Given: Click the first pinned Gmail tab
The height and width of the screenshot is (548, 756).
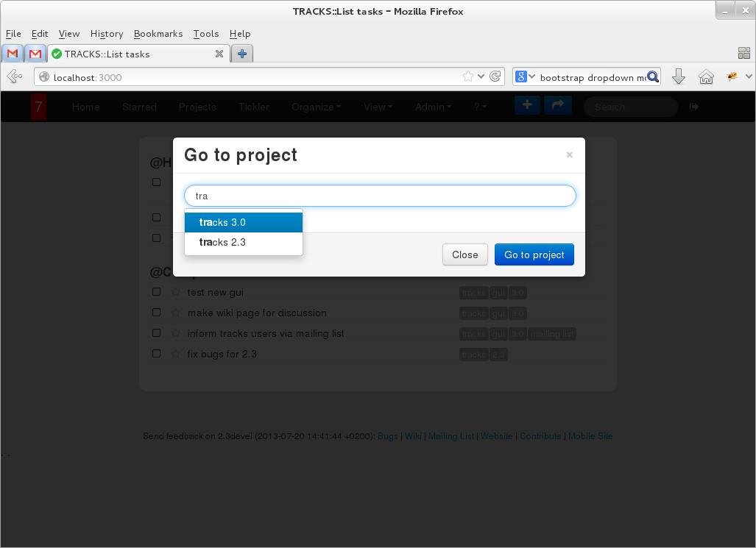Looking at the screenshot, I should 13,54.
